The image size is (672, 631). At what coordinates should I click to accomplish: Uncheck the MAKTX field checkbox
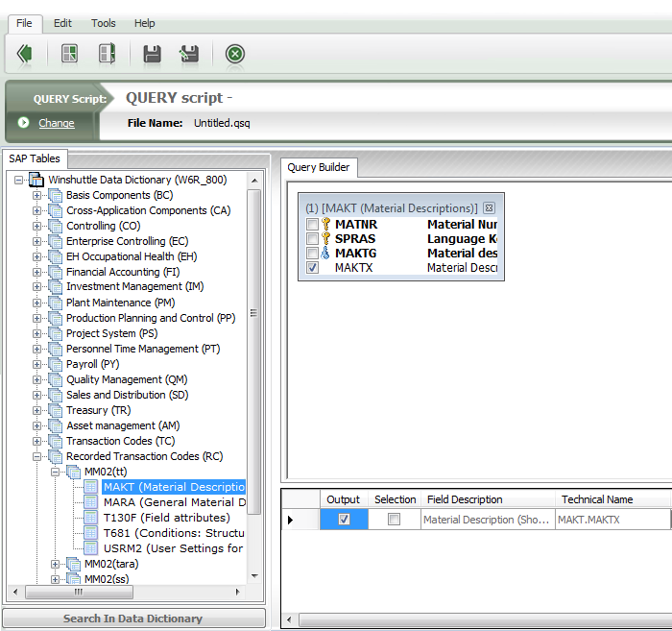point(312,268)
